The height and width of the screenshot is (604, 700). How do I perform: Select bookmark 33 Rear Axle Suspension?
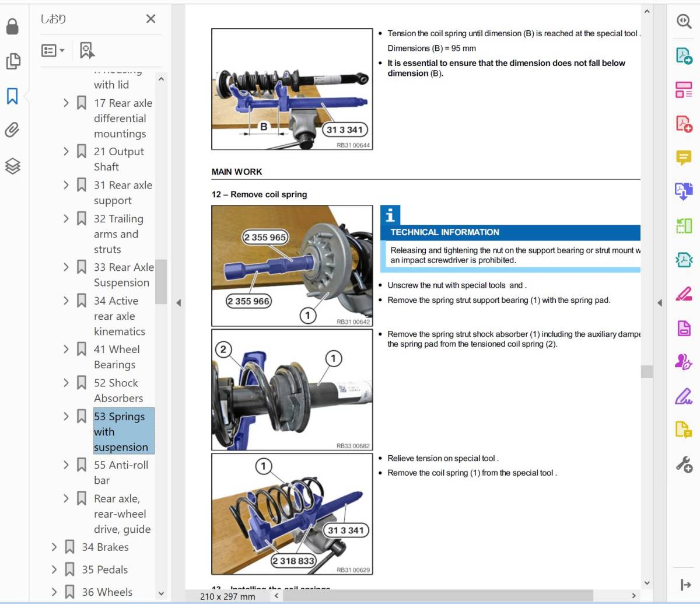tap(124, 274)
